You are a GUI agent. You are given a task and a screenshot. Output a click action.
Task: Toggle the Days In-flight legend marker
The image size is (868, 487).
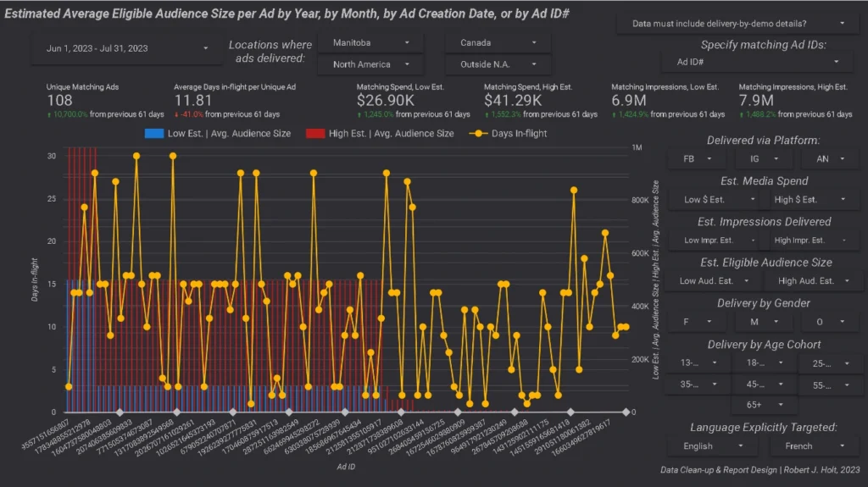point(479,134)
